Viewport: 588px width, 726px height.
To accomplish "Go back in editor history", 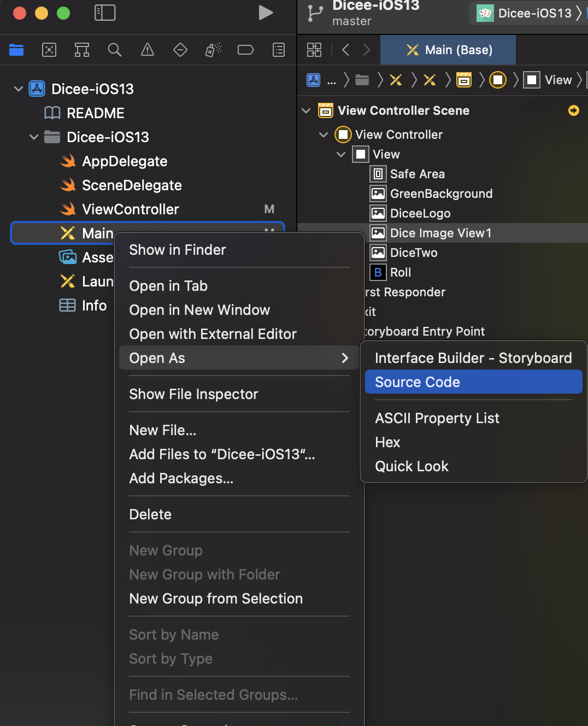I will [345, 50].
